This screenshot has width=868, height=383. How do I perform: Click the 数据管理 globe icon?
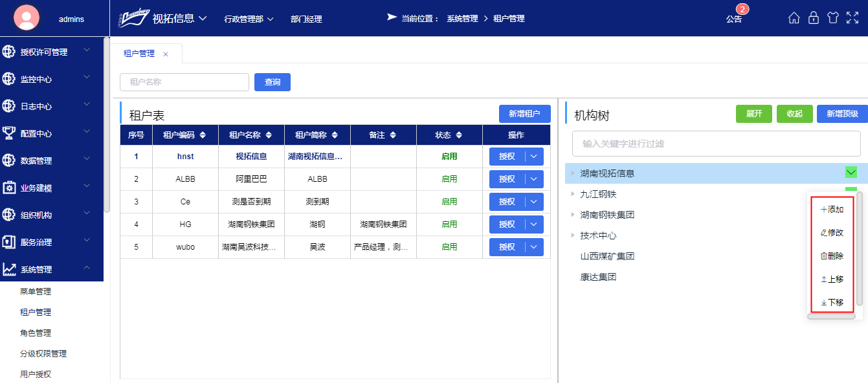[9, 160]
